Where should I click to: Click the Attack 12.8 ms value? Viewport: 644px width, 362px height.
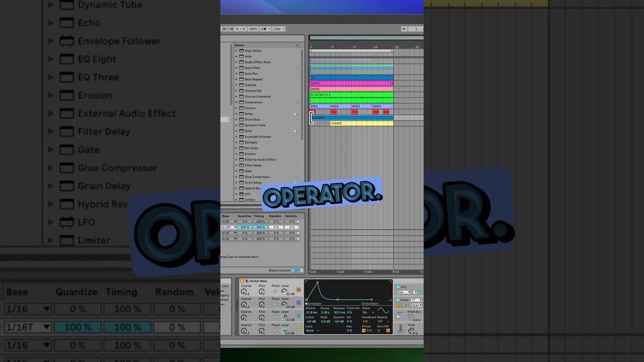click(311, 312)
